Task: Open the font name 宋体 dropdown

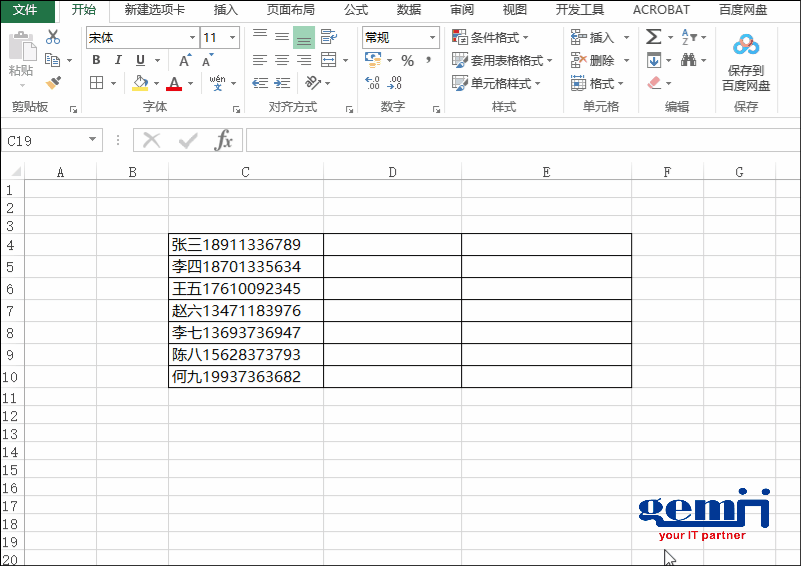Action: (190, 38)
